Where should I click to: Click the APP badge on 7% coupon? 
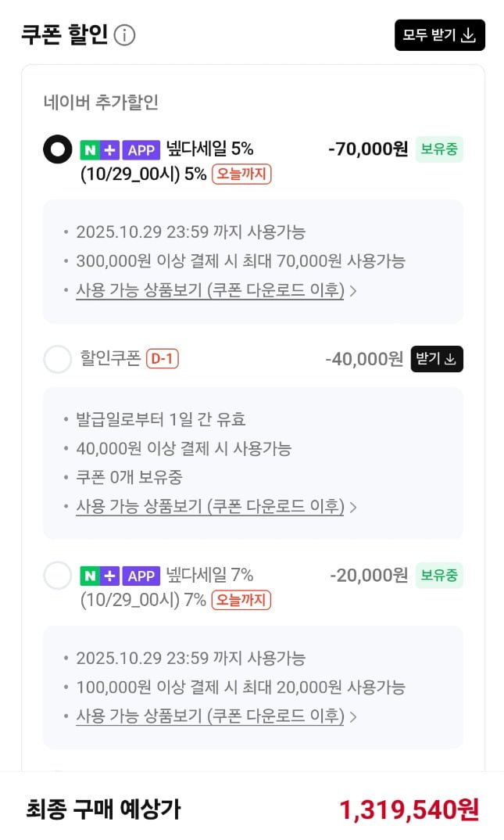[141, 576]
